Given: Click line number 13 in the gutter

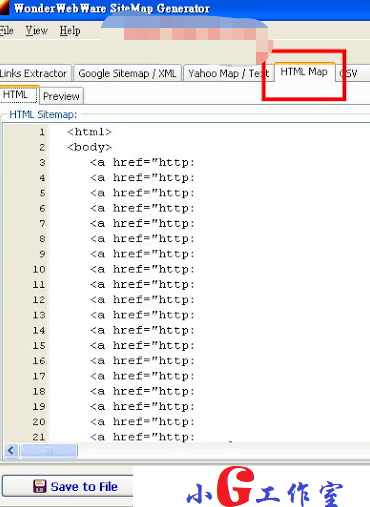Looking at the screenshot, I should click(x=39, y=315).
